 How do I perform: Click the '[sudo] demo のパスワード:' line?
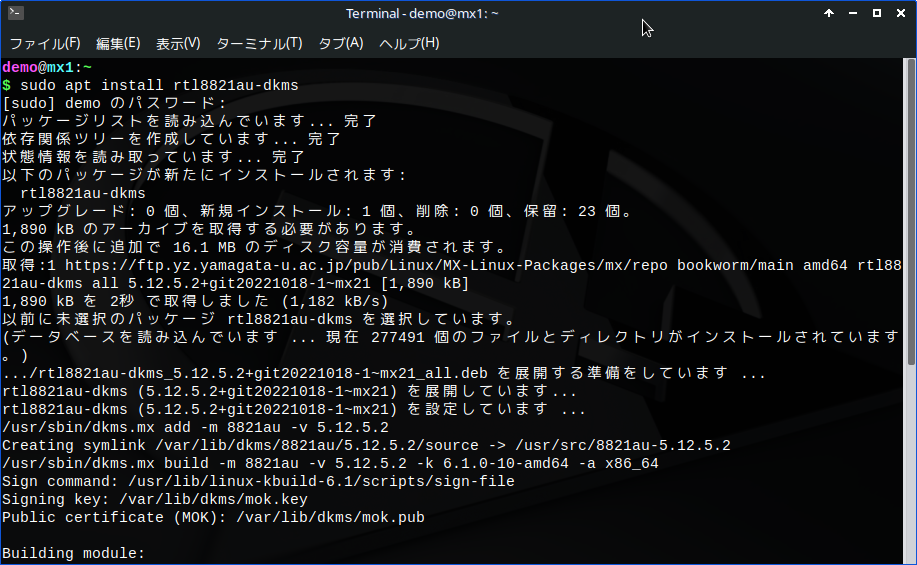tap(115, 104)
